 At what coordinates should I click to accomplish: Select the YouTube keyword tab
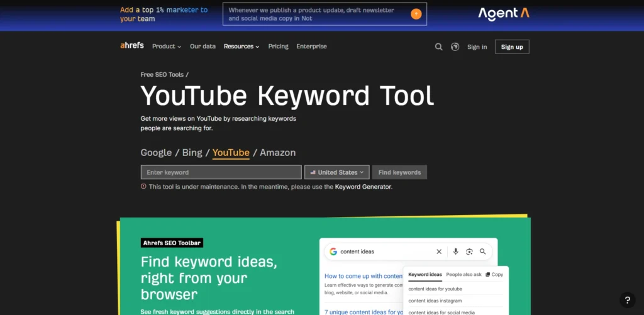pyautogui.click(x=231, y=153)
